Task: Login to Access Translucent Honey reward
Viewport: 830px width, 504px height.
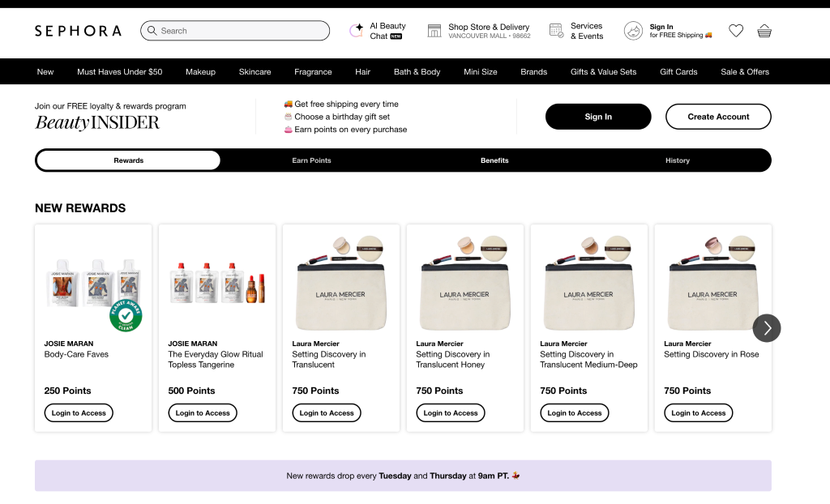Action: (x=451, y=413)
